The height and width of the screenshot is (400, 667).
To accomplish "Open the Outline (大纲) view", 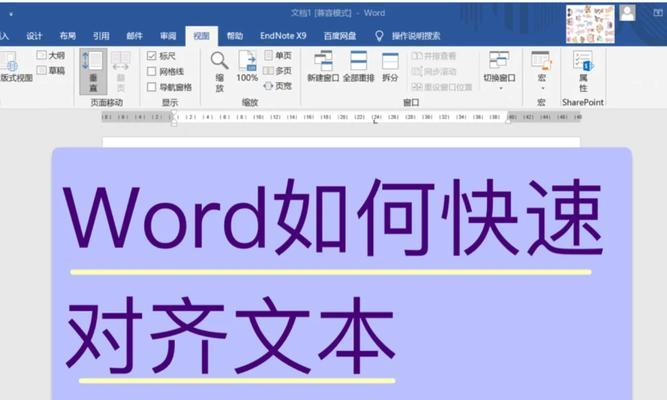I will (51, 55).
